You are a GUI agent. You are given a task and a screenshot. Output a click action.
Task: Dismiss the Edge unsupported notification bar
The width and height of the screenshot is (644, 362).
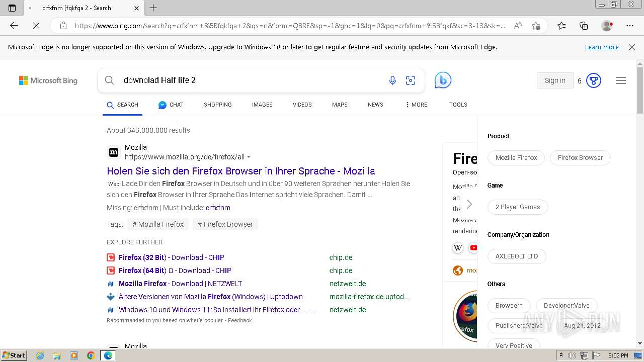coord(632,47)
